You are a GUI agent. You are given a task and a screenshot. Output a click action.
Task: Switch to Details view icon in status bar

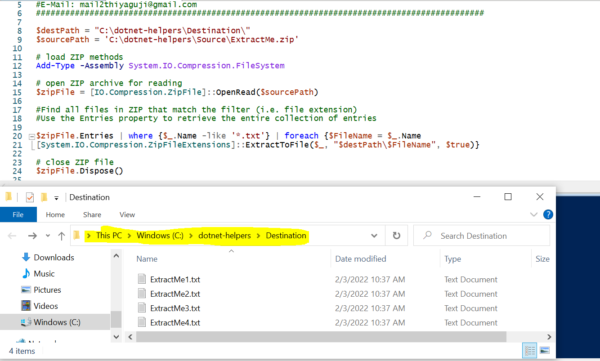(x=530, y=350)
